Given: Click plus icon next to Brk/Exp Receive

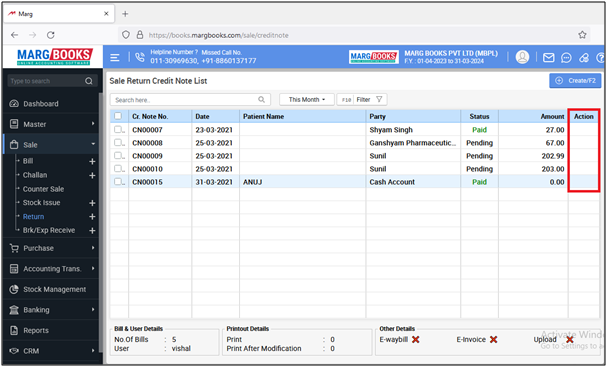Looking at the screenshot, I should [92, 231].
